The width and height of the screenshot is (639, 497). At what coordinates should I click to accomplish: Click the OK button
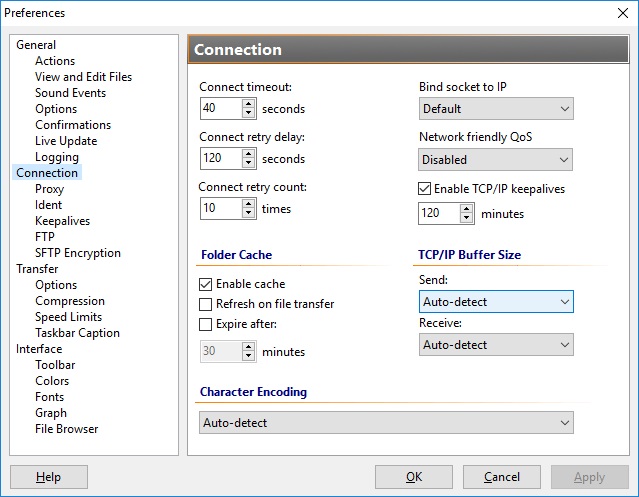(x=414, y=478)
